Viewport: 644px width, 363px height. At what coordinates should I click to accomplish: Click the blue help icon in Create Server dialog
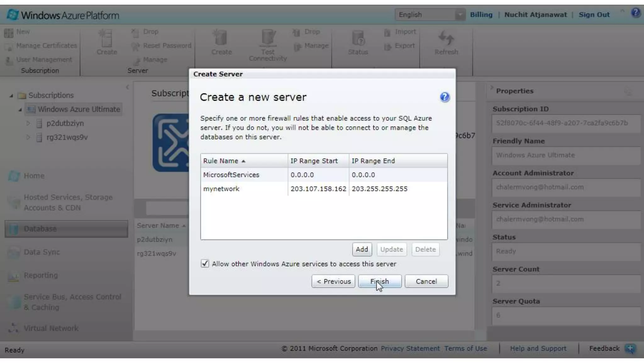point(444,97)
